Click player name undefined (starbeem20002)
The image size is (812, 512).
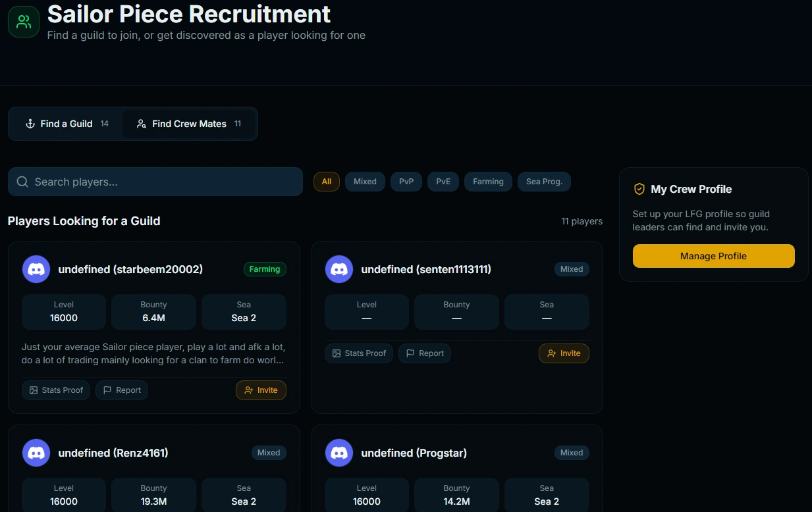130,269
